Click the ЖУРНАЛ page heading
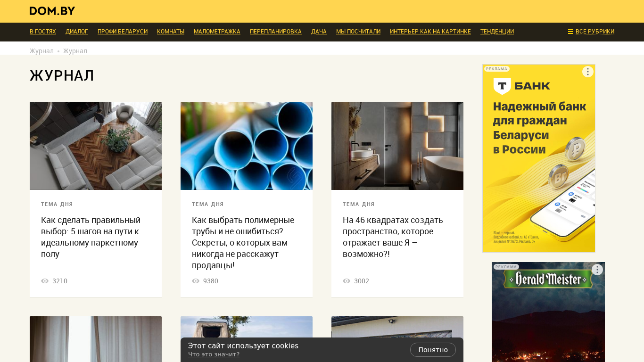This screenshot has height=362, width=644. [62, 75]
